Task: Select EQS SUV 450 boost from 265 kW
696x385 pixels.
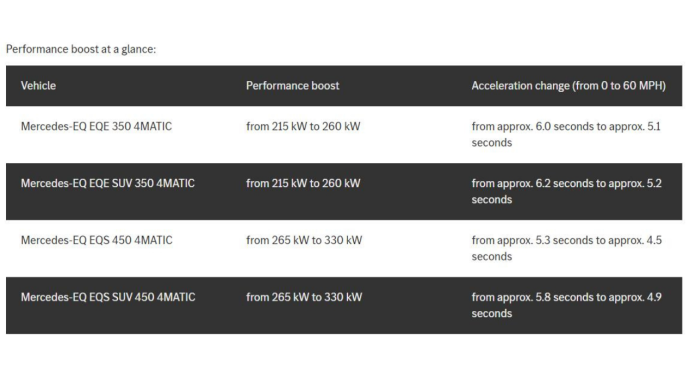Action: [x=304, y=297]
